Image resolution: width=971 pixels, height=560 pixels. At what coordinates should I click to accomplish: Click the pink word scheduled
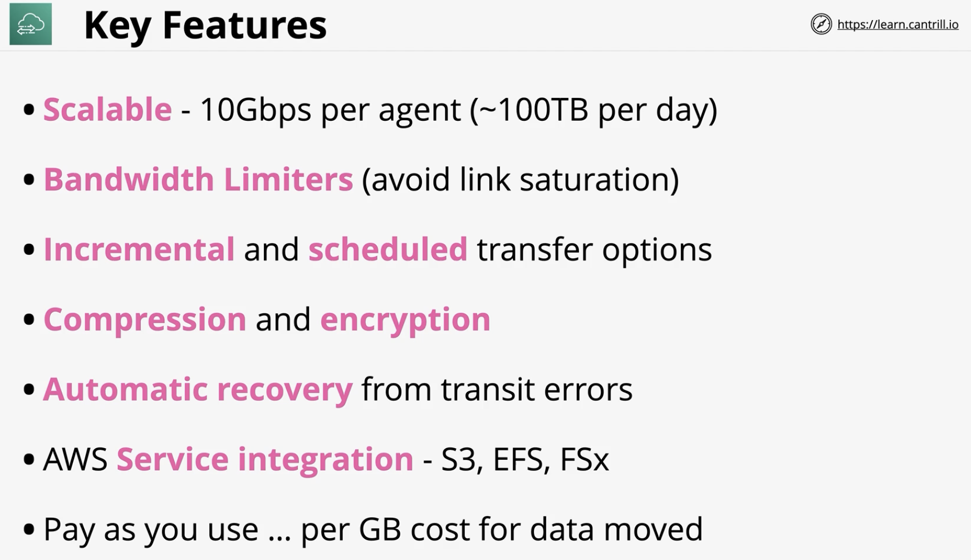click(x=388, y=249)
